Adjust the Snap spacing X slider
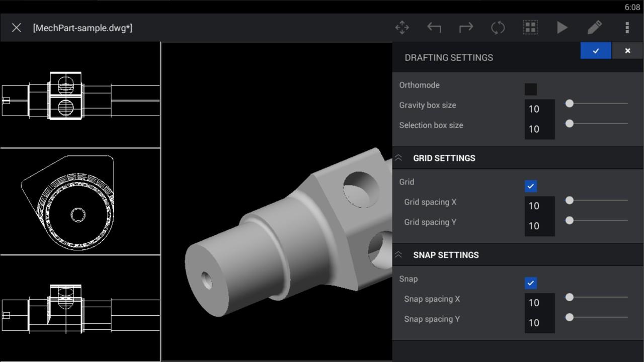Image resolution: width=644 pixels, height=362 pixels. [597, 297]
